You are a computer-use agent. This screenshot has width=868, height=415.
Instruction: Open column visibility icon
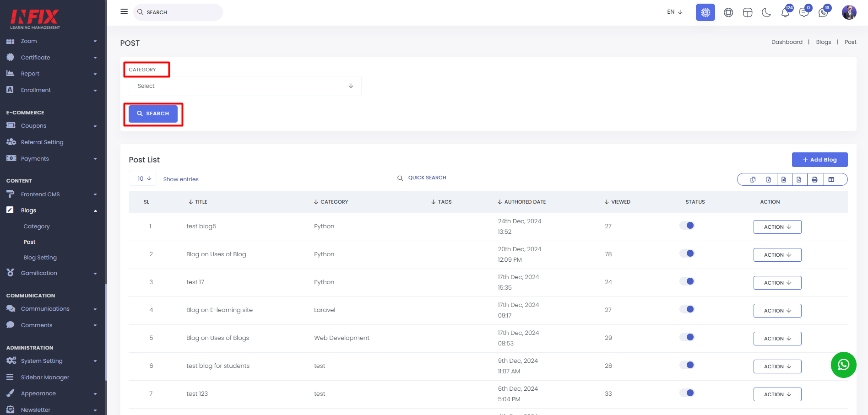831,180
